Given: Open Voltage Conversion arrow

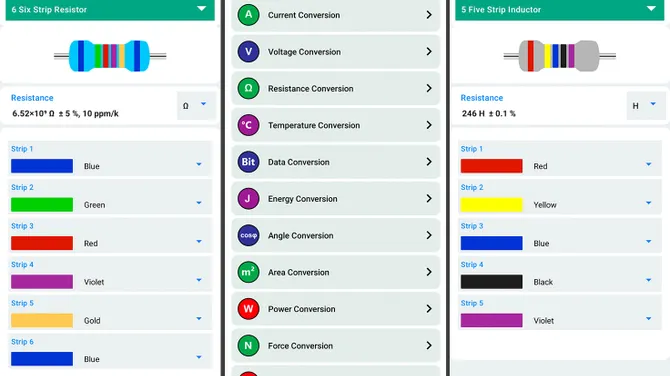Looking at the screenshot, I should pos(429,52).
